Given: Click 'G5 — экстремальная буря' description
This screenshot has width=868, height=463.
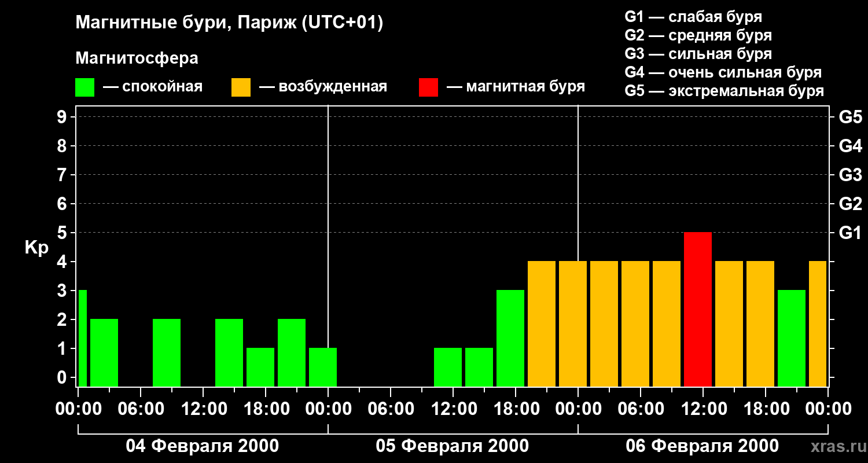Looking at the screenshot, I should tap(724, 91).
